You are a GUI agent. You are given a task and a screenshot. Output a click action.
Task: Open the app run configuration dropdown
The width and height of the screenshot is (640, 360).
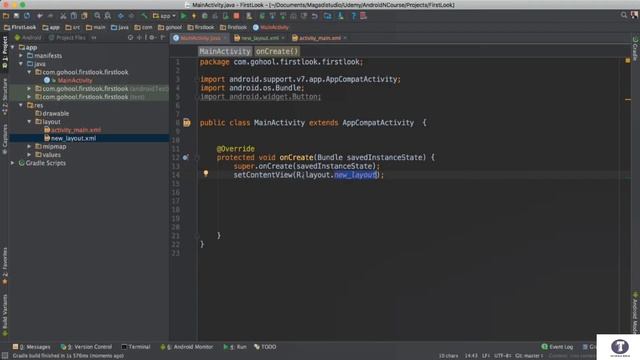[164, 16]
